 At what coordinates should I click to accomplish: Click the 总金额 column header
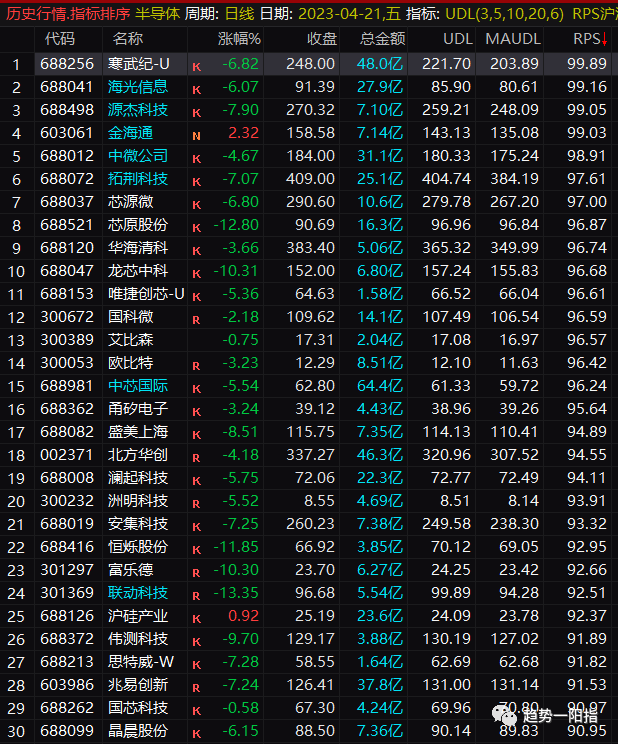[x=383, y=39]
